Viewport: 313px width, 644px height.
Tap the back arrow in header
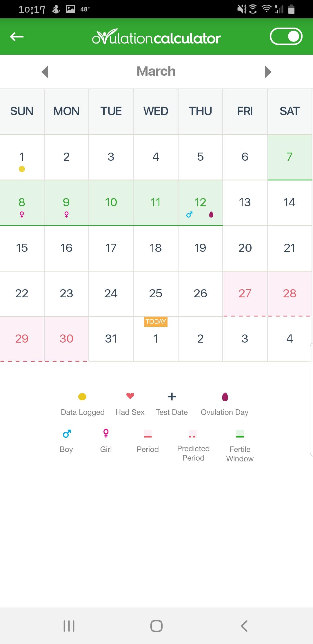pos(17,37)
